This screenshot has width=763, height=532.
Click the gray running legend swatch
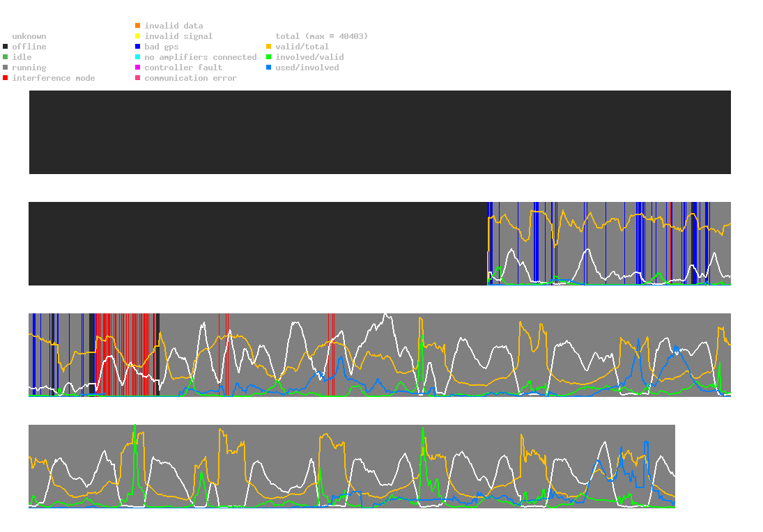pyautogui.click(x=6, y=68)
